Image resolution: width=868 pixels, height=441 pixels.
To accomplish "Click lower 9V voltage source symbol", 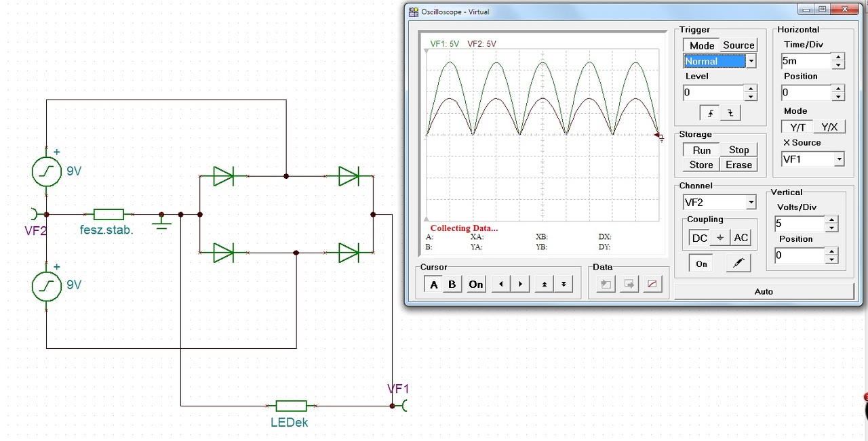I will tap(47, 286).
